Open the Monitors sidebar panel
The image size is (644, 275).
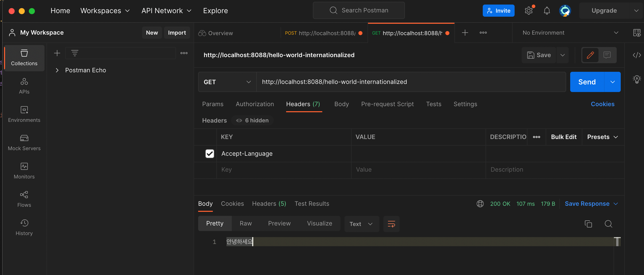point(24,171)
